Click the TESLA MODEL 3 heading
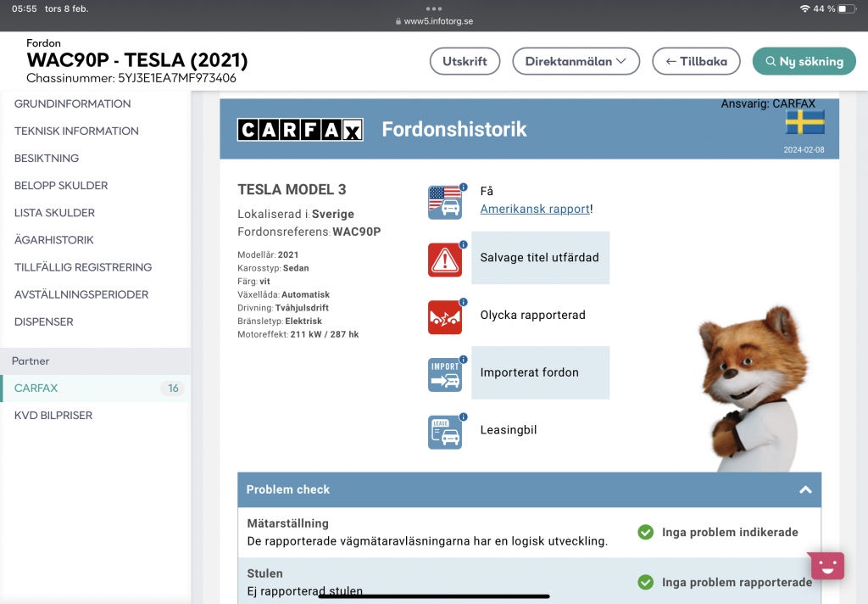Viewport: 868px width, 604px height. tap(292, 189)
